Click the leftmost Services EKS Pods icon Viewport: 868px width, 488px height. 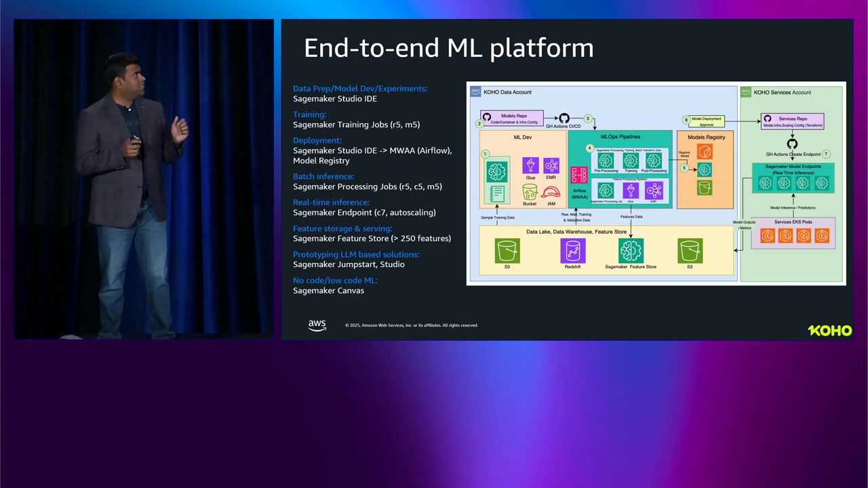pyautogui.click(x=767, y=235)
